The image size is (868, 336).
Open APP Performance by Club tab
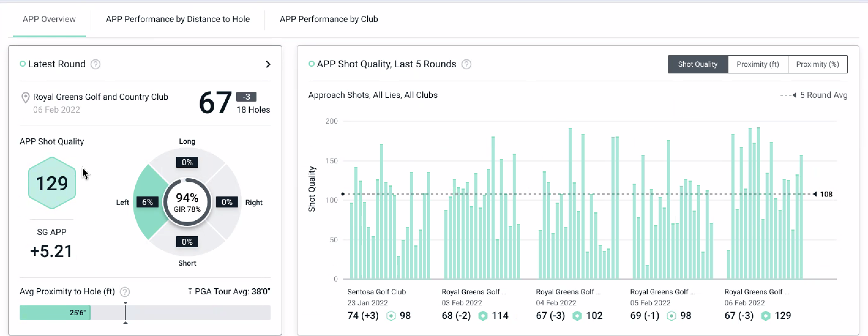328,19
